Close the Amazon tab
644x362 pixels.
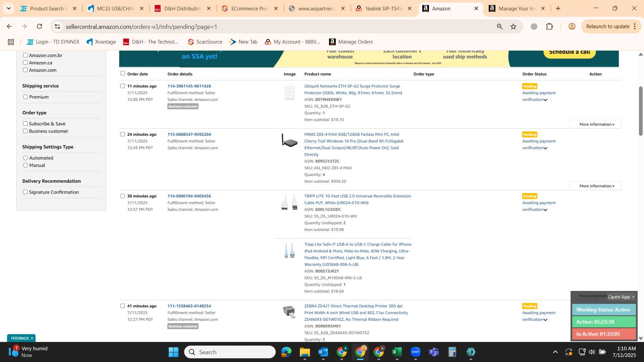coord(476,8)
